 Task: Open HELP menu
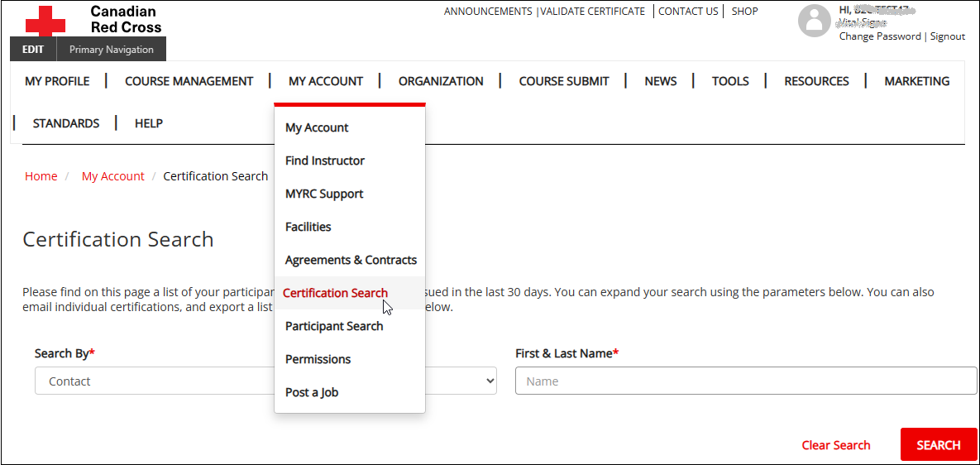pos(149,123)
